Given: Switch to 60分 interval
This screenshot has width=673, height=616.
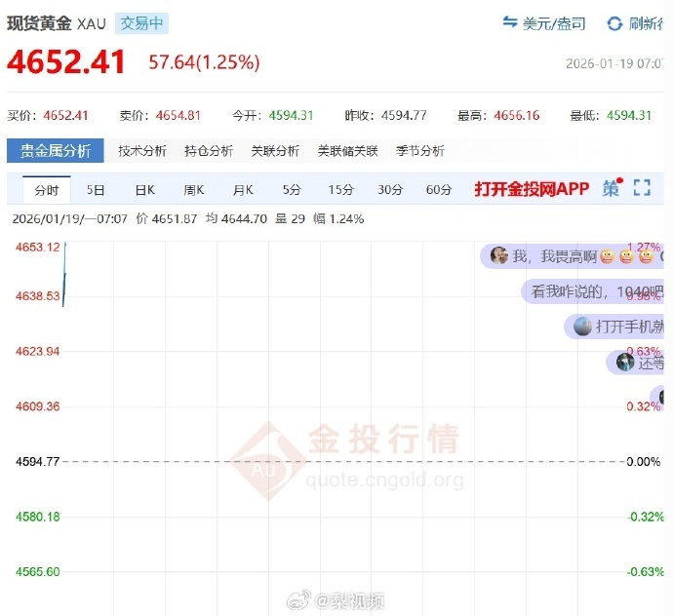Looking at the screenshot, I should coord(439,189).
